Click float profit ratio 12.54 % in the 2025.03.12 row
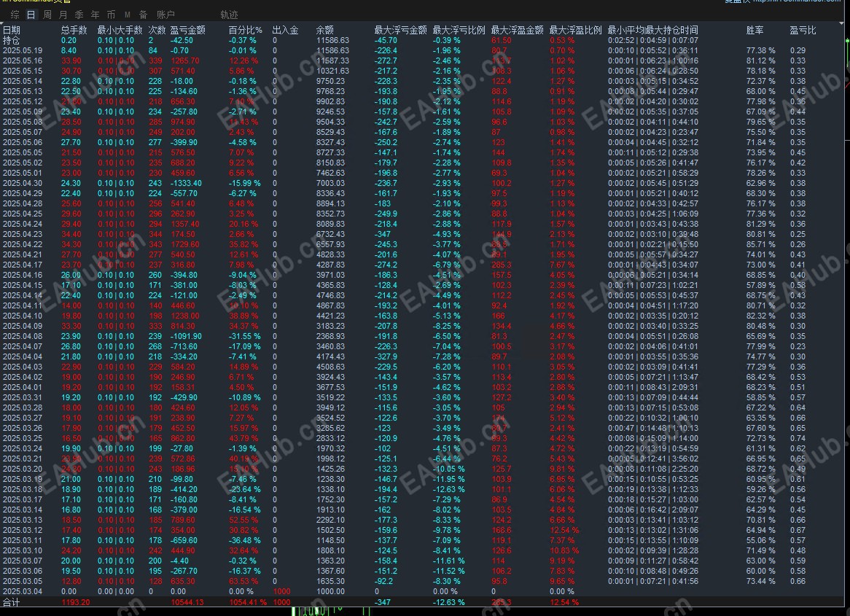 click(x=564, y=530)
